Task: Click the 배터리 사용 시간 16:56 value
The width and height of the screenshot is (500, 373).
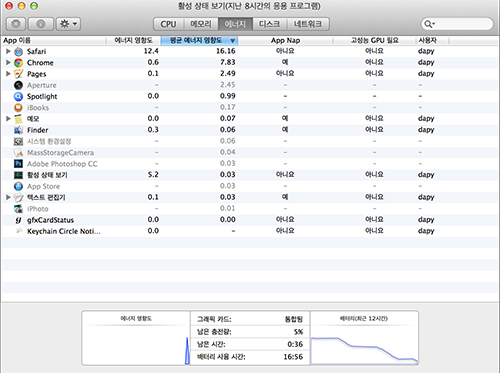Action: (x=293, y=357)
